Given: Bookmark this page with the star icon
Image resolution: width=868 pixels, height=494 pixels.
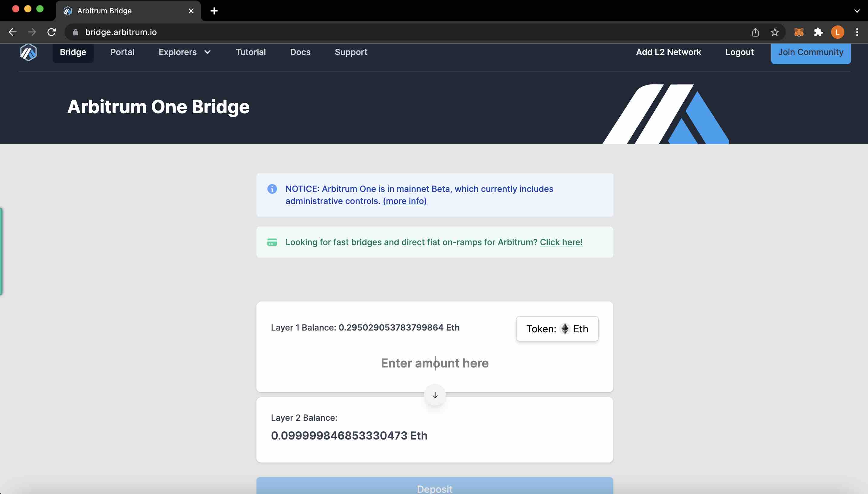Looking at the screenshot, I should 775,32.
